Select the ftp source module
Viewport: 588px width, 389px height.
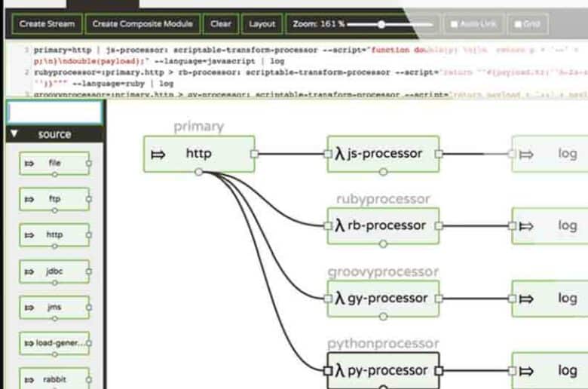(x=54, y=199)
